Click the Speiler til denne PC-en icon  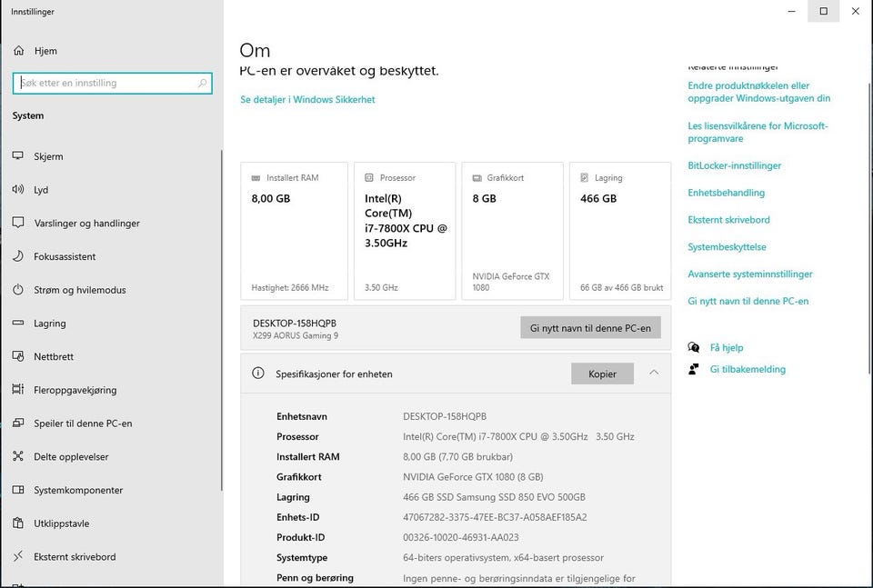pyautogui.click(x=18, y=423)
